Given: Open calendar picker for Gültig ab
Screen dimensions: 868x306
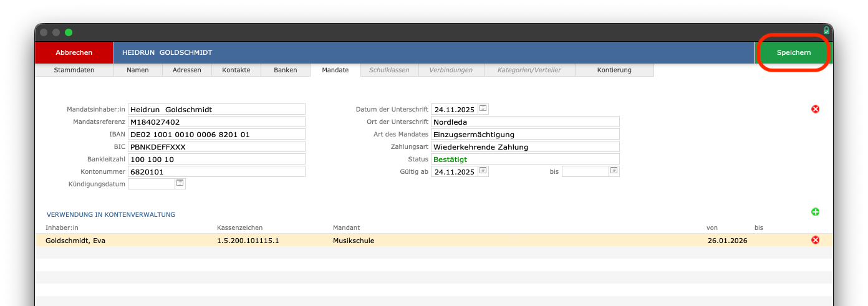Looking at the screenshot, I should point(483,171).
